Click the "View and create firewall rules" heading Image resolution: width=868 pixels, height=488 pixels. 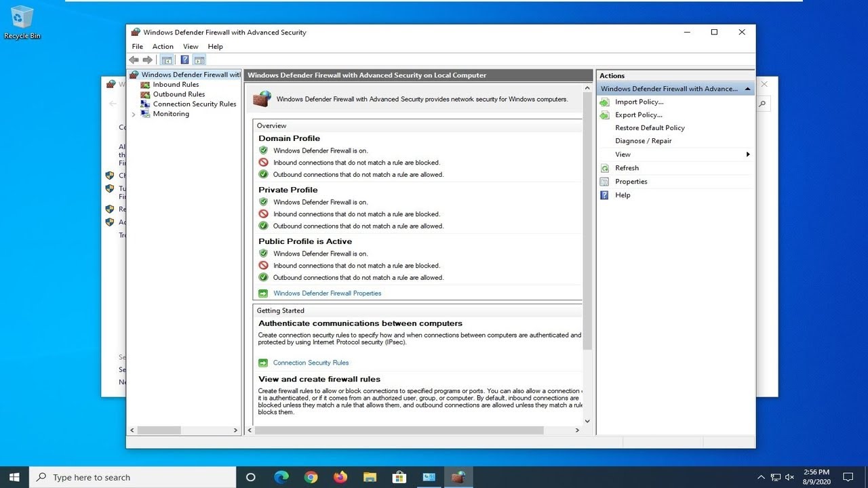tap(319, 379)
